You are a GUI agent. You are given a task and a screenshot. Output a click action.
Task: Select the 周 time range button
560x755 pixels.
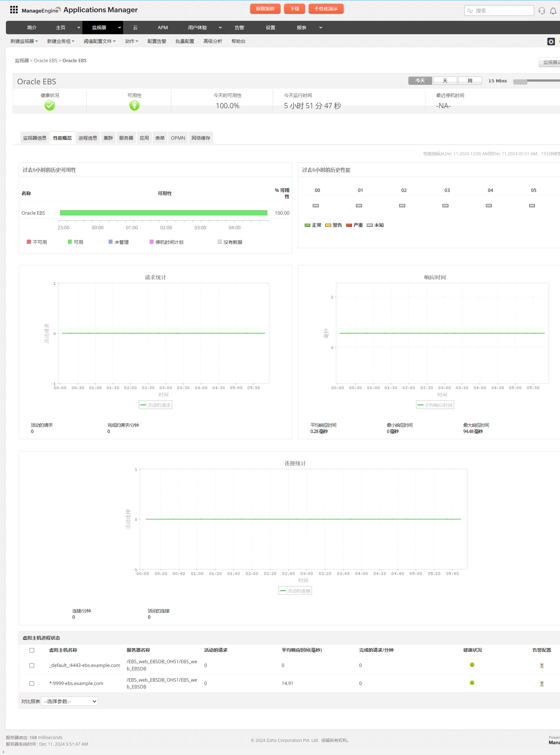(x=470, y=80)
